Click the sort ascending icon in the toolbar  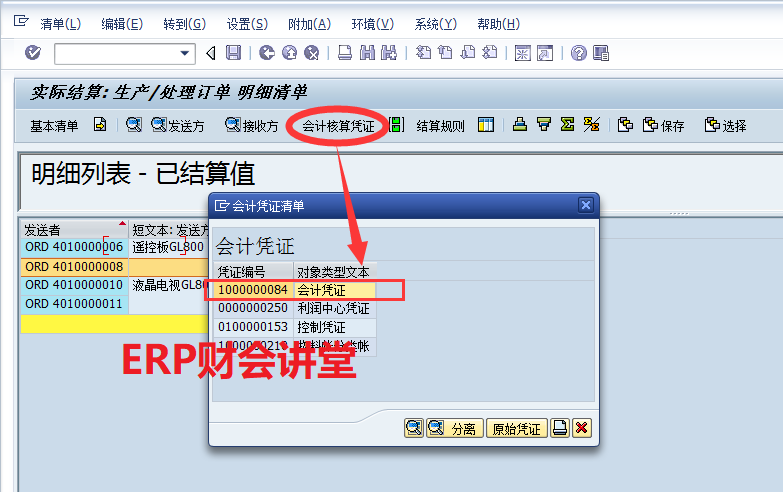tap(520, 125)
